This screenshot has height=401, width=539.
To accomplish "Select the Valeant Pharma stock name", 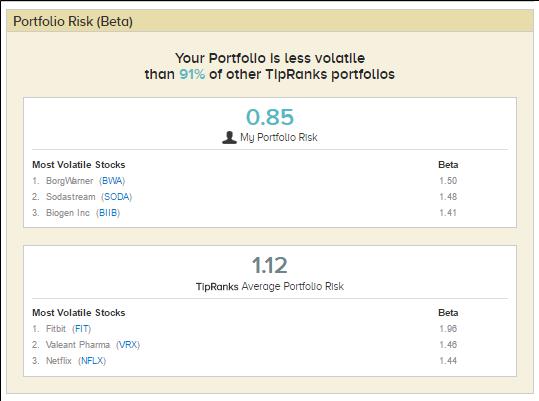I will click(78, 345).
